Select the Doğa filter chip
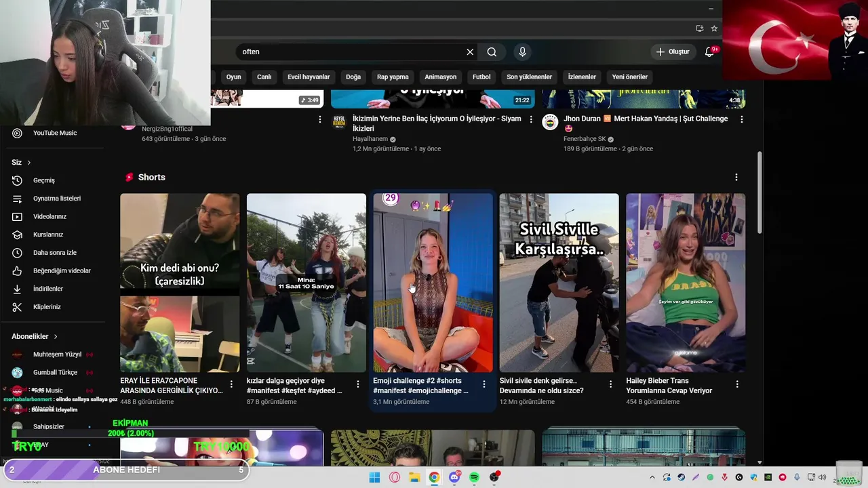This screenshot has height=488, width=868. (x=353, y=77)
